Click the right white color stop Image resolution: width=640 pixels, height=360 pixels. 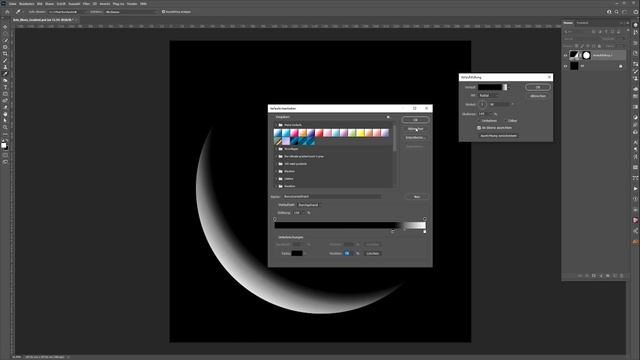pos(424,231)
